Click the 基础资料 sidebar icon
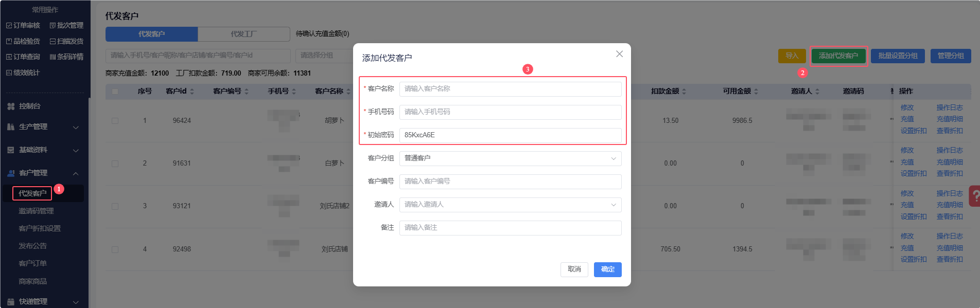Viewport: 980px width, 308px height. (x=11, y=150)
